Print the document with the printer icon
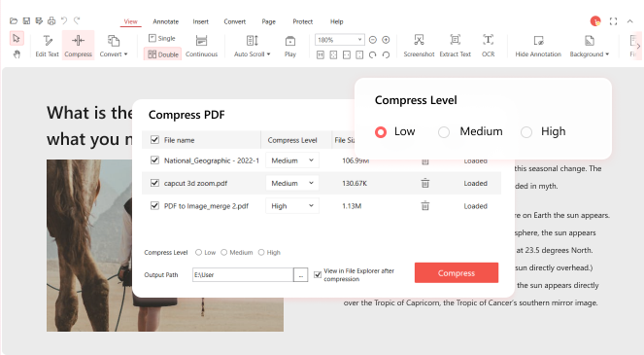 point(51,20)
